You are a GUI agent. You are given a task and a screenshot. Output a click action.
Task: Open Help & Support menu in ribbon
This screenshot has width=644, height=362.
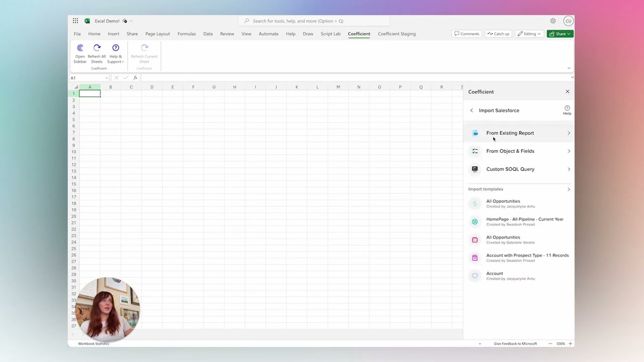(x=116, y=53)
